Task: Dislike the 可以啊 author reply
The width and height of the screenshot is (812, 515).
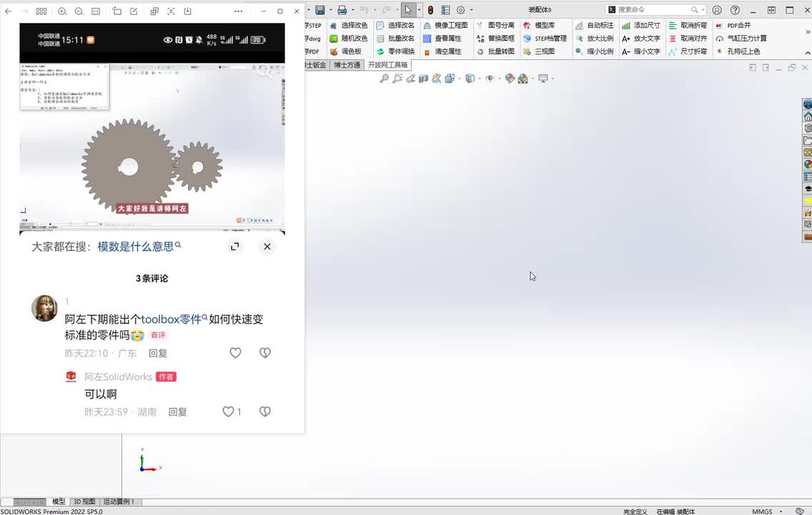Action: click(x=265, y=411)
